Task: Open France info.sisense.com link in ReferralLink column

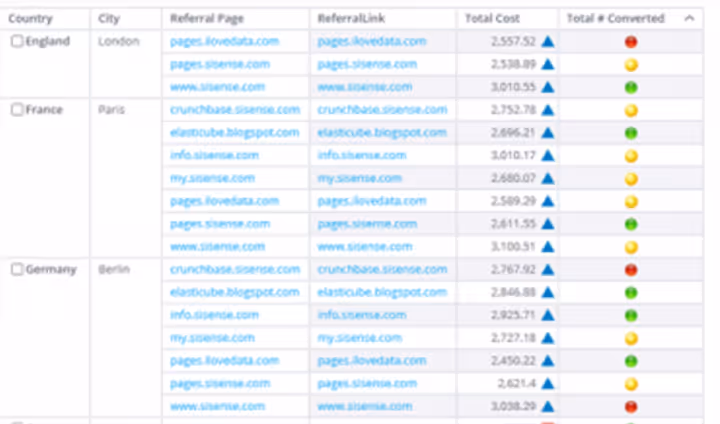Action: point(362,155)
